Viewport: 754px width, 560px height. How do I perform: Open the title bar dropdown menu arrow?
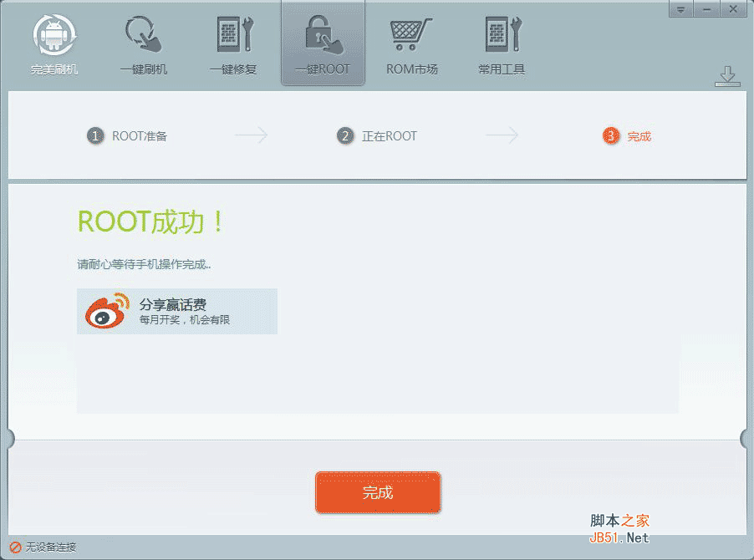680,9
